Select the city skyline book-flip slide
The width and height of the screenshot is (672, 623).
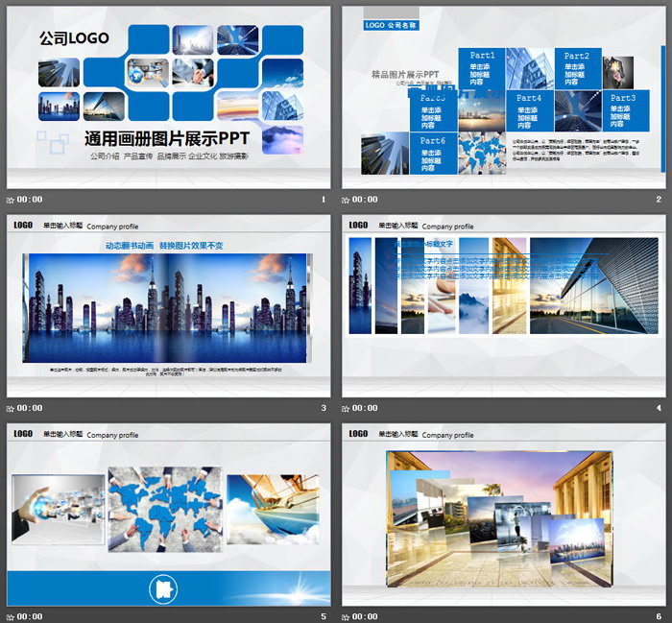click(x=169, y=305)
